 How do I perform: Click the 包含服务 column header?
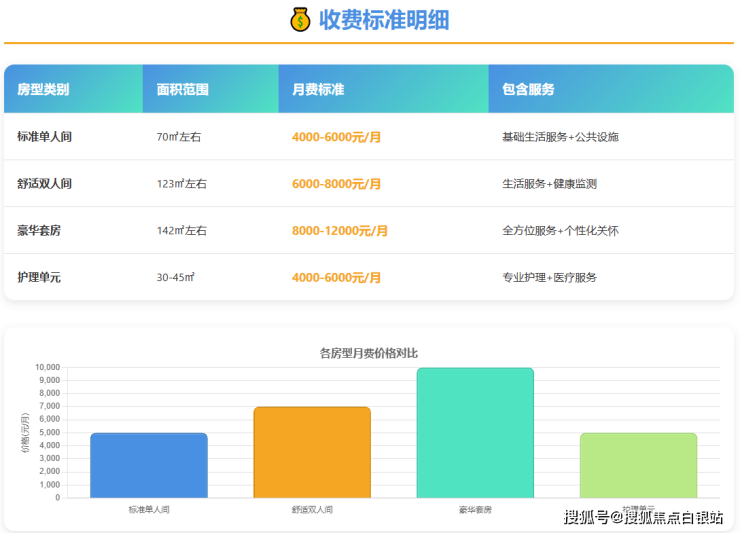click(x=528, y=89)
